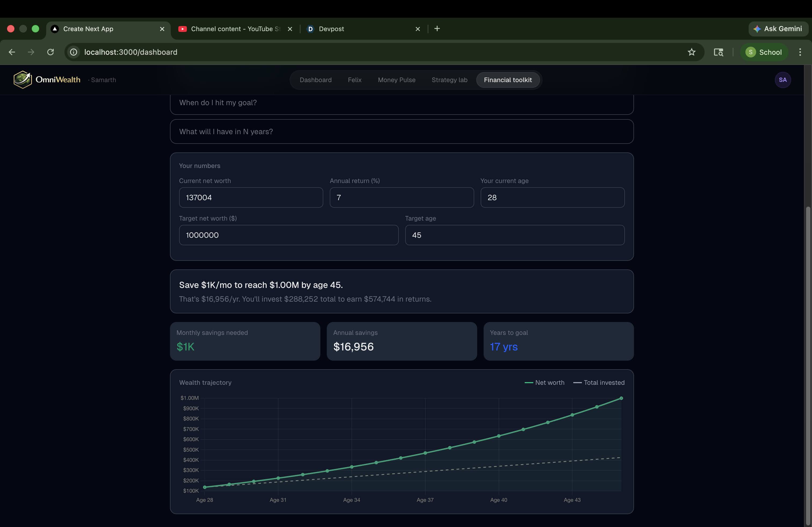
Task: Click the tab search icon beside star
Action: click(x=718, y=52)
